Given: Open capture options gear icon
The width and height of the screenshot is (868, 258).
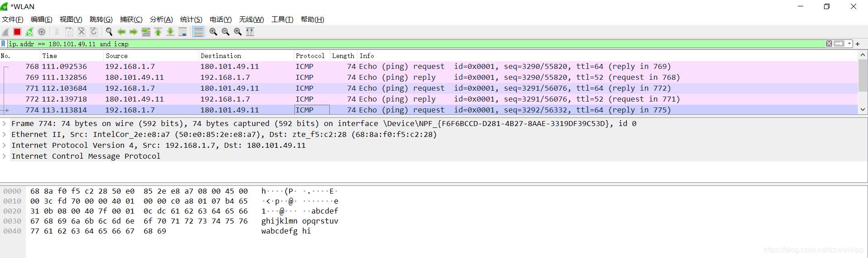Looking at the screenshot, I should 42,32.
